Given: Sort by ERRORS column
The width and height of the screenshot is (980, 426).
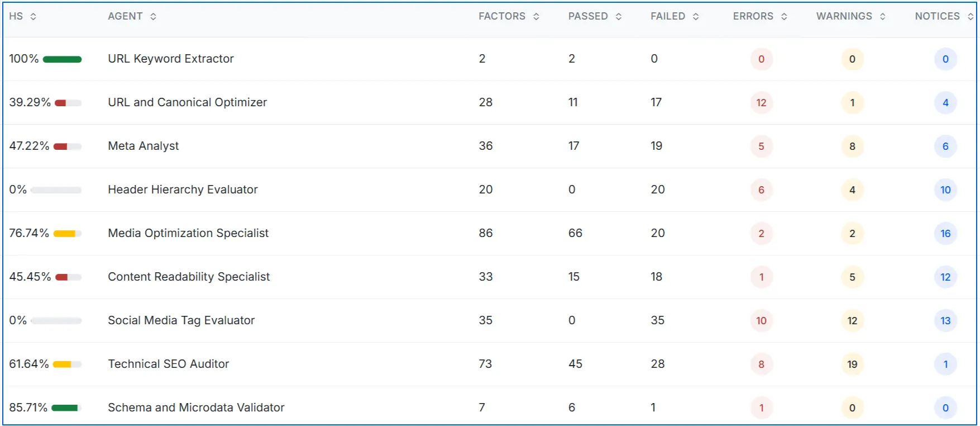Looking at the screenshot, I should pyautogui.click(x=783, y=16).
